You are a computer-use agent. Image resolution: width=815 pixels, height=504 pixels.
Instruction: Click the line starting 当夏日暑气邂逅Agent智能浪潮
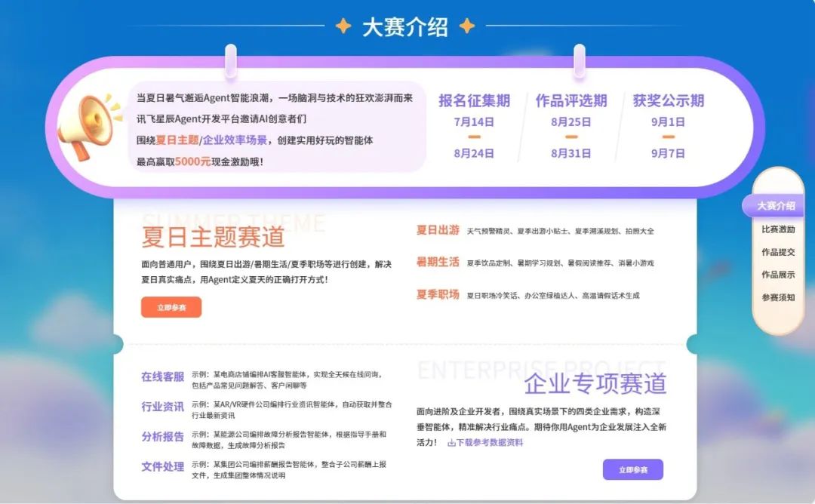tap(275, 97)
